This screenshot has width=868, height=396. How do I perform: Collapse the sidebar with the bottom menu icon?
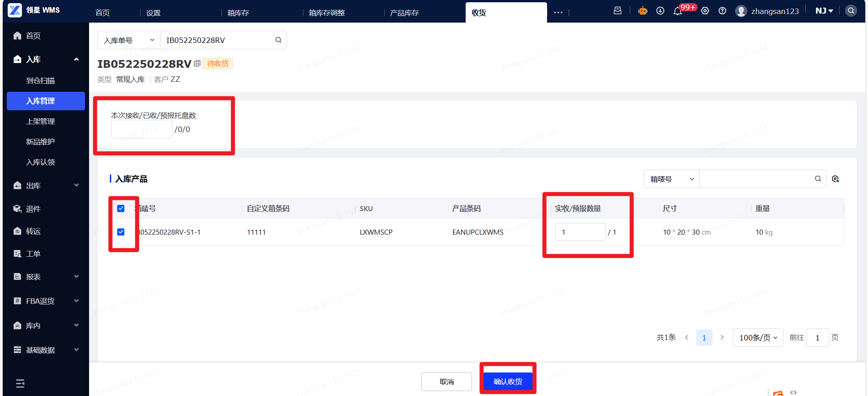[x=20, y=383]
